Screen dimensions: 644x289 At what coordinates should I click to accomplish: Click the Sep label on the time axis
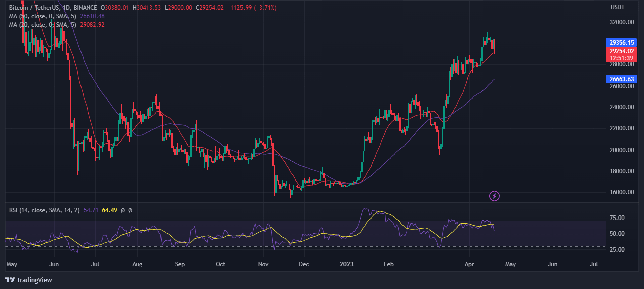[180, 264]
